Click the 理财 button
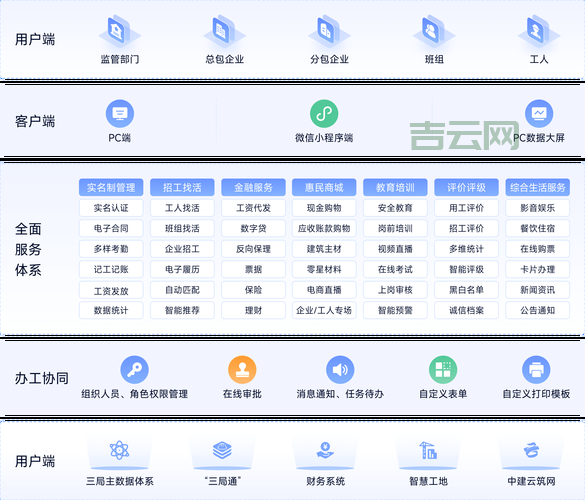 (253, 310)
